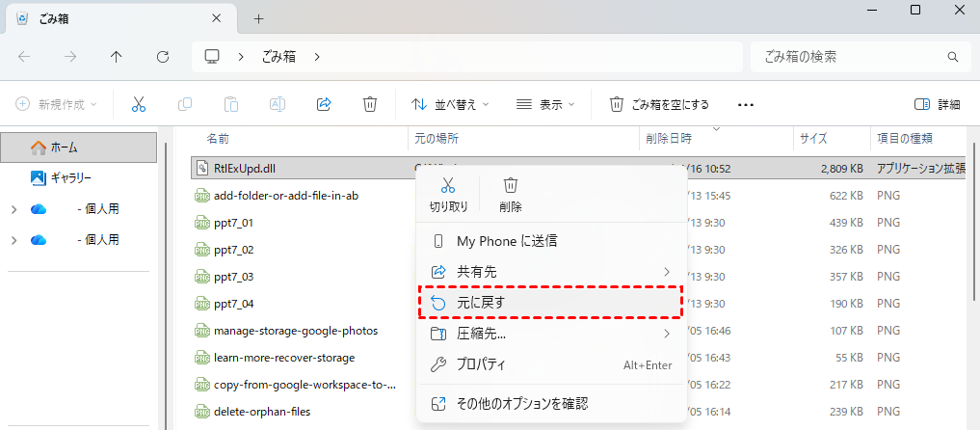The height and width of the screenshot is (430, 980).
Task: Click 削除 in the context menu
Action: 511,193
